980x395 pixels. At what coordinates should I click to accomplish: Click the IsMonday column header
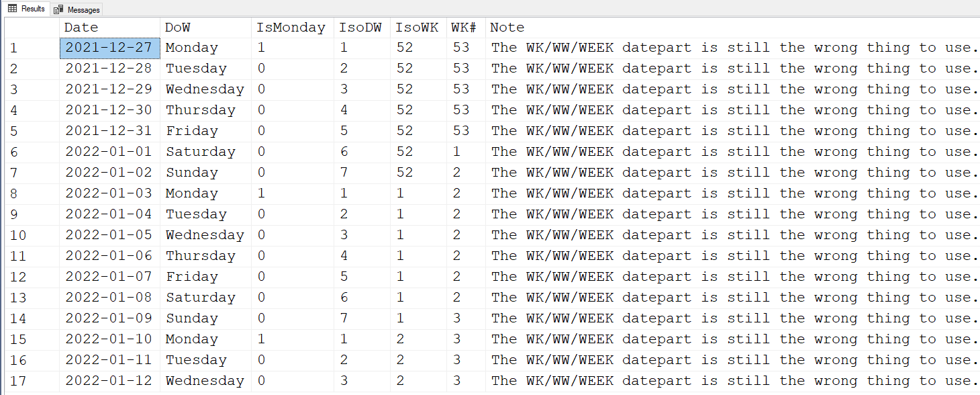pos(291,28)
